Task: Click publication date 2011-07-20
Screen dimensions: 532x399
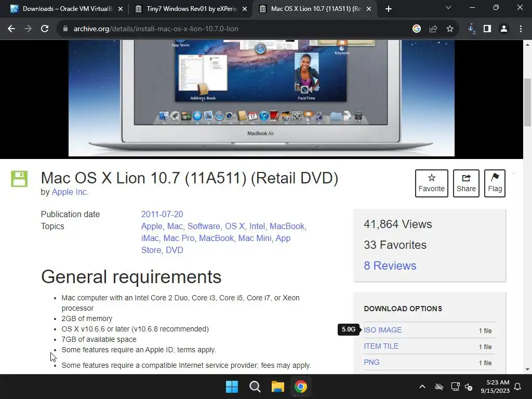Action: click(162, 215)
